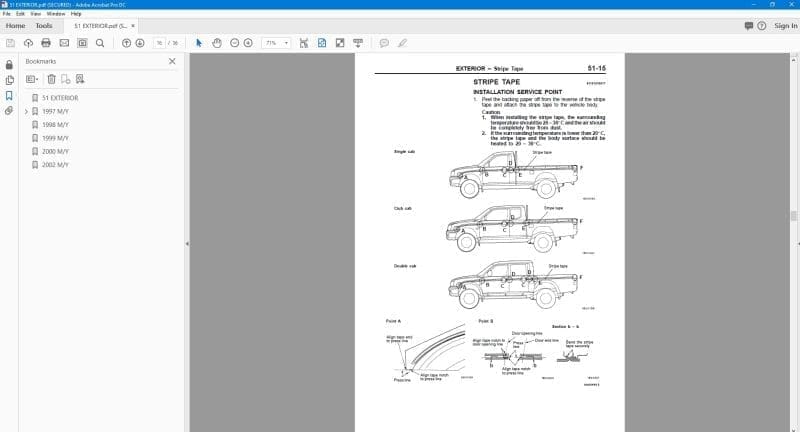Go to next page arrow
800x432 pixels.
click(140, 43)
